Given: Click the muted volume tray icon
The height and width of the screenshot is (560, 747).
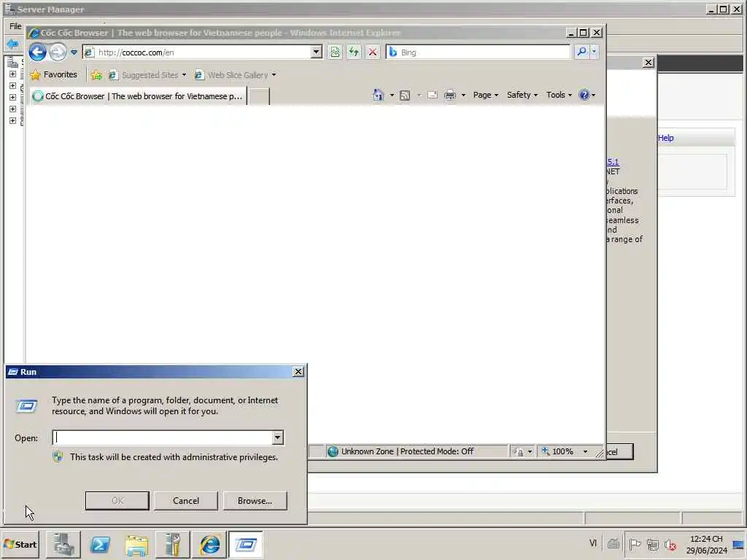Looking at the screenshot, I should (x=670, y=544).
